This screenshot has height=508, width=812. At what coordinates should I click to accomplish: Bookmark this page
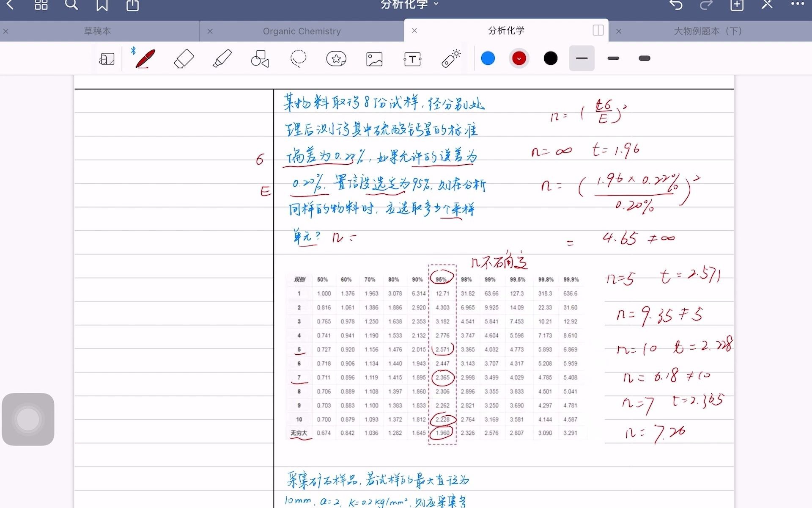click(x=102, y=5)
